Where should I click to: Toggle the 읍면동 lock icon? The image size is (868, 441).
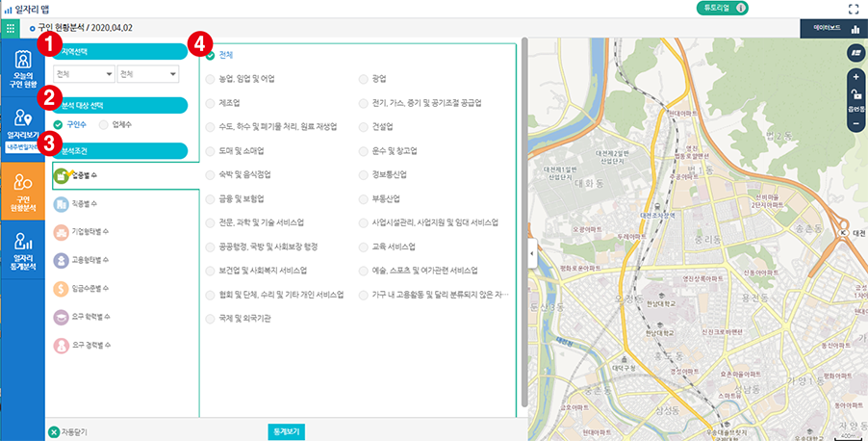tap(856, 94)
